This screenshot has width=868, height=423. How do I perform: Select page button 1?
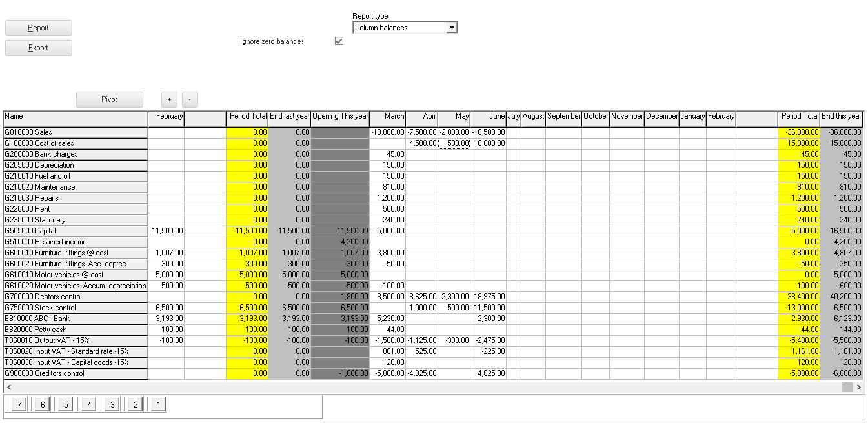coord(158,404)
